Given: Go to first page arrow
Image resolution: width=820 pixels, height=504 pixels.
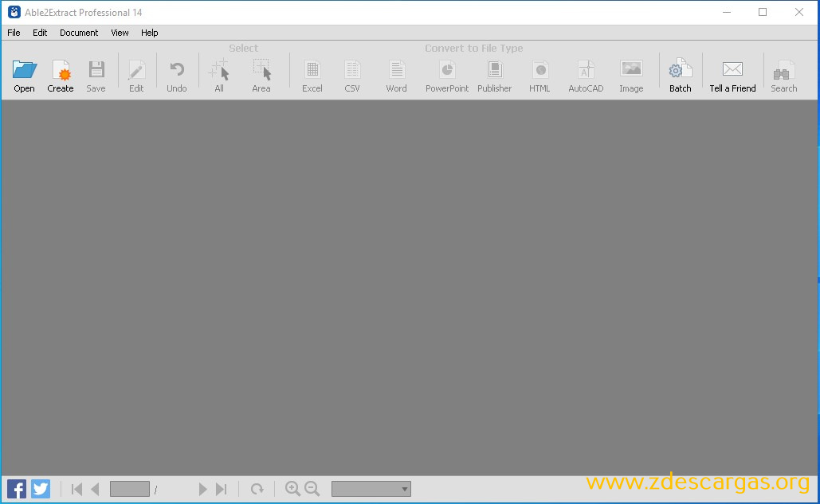Looking at the screenshot, I should coord(77,489).
